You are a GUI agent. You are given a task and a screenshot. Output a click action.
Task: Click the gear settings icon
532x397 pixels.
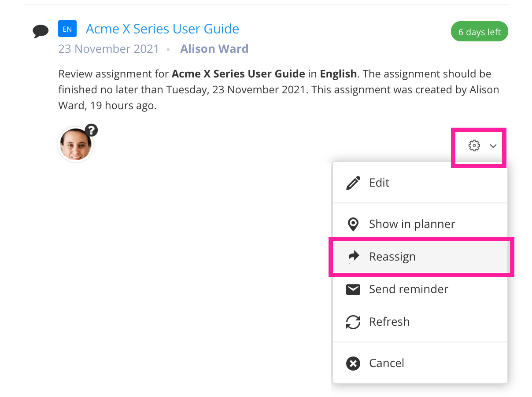point(474,146)
